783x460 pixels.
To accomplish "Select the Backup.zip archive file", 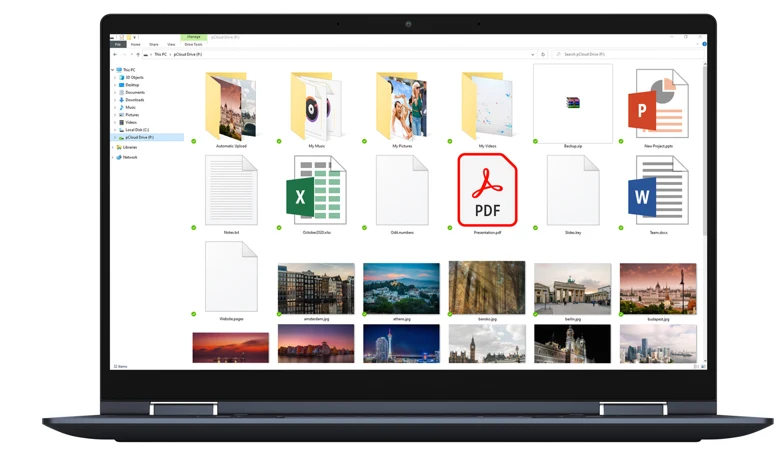I will tap(573, 106).
